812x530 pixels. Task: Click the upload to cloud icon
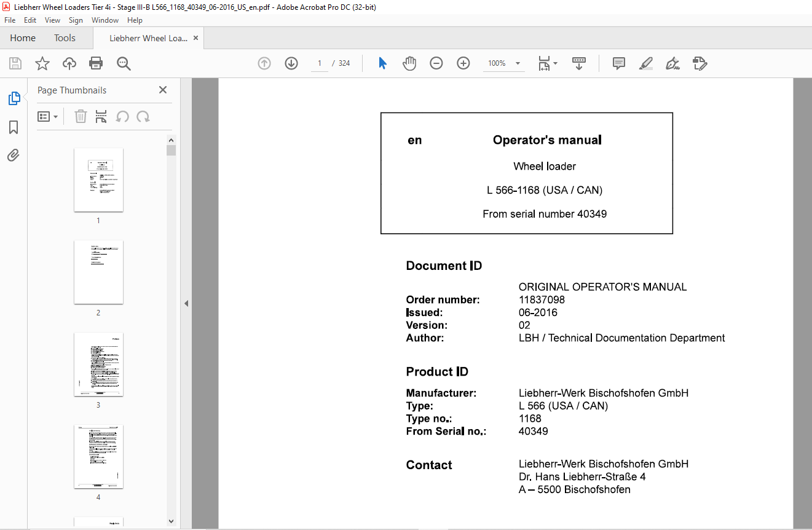click(x=69, y=63)
